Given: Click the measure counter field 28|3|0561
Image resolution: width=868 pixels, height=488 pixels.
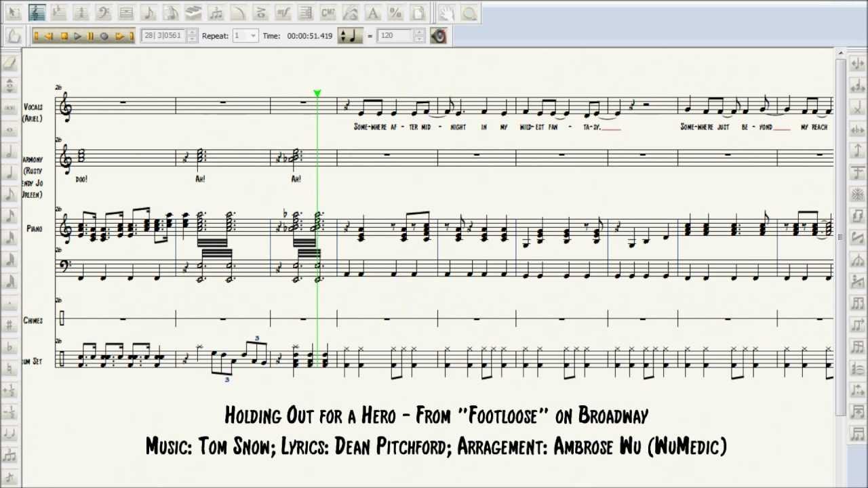Looking at the screenshot, I should (x=163, y=36).
